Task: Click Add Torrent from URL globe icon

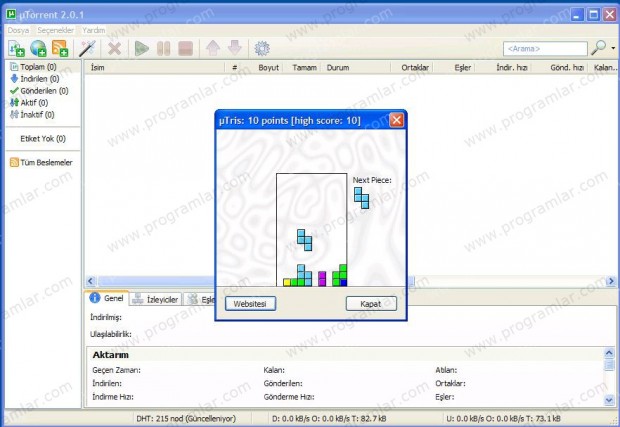Action: (38, 47)
